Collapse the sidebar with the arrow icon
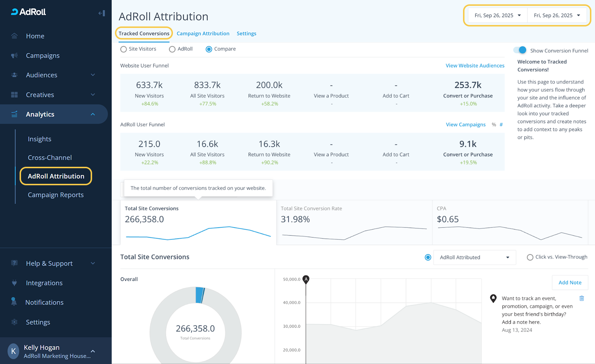 [x=102, y=13]
